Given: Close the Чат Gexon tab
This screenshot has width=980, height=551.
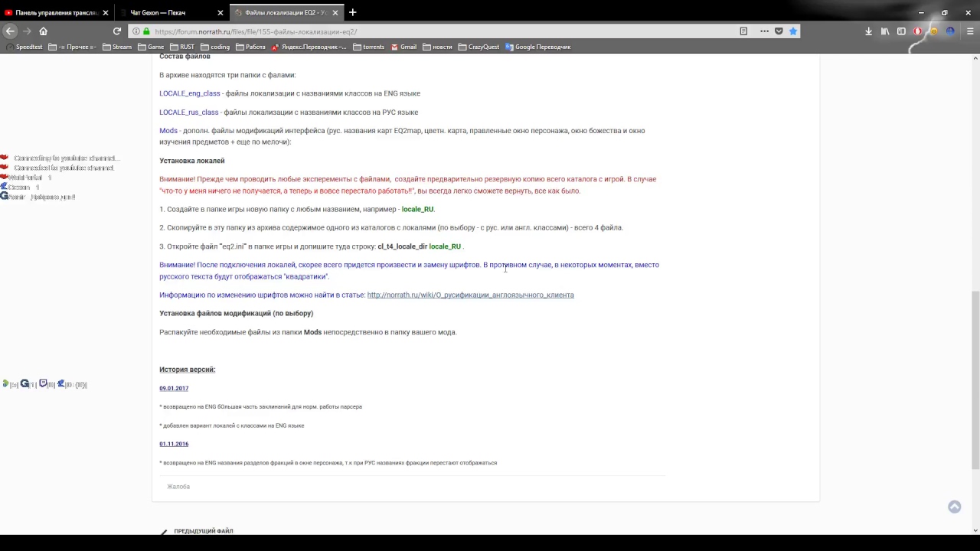Looking at the screenshot, I should click(220, 12).
